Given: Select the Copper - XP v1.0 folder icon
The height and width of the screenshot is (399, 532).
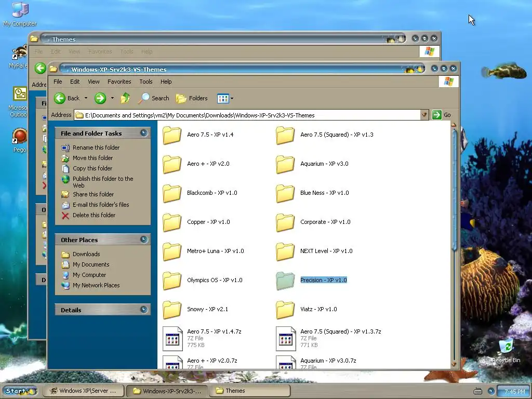Looking at the screenshot, I should (x=172, y=222).
